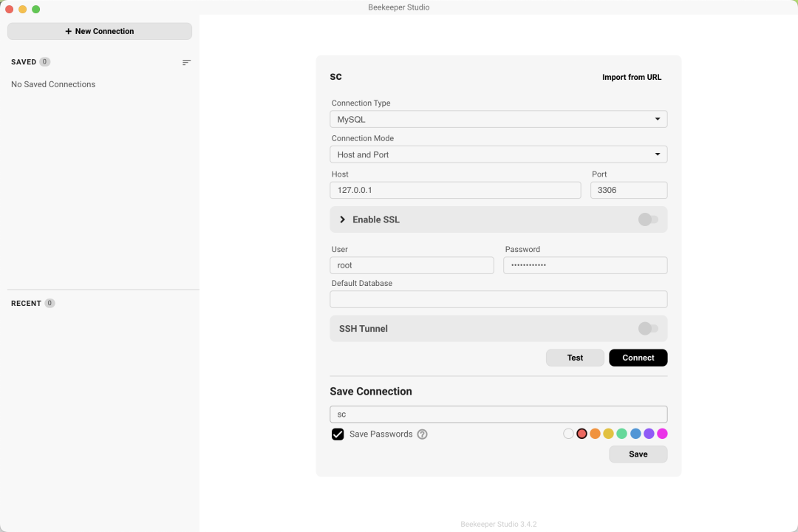This screenshot has height=532, width=798.
Task: Select the yellow color swatch
Action: (x=608, y=434)
